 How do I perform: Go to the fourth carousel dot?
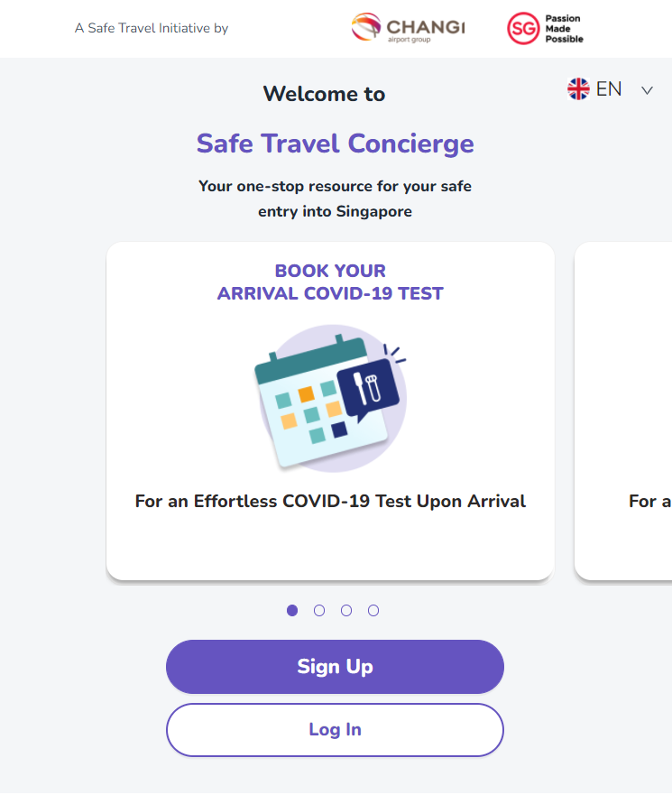tap(373, 611)
